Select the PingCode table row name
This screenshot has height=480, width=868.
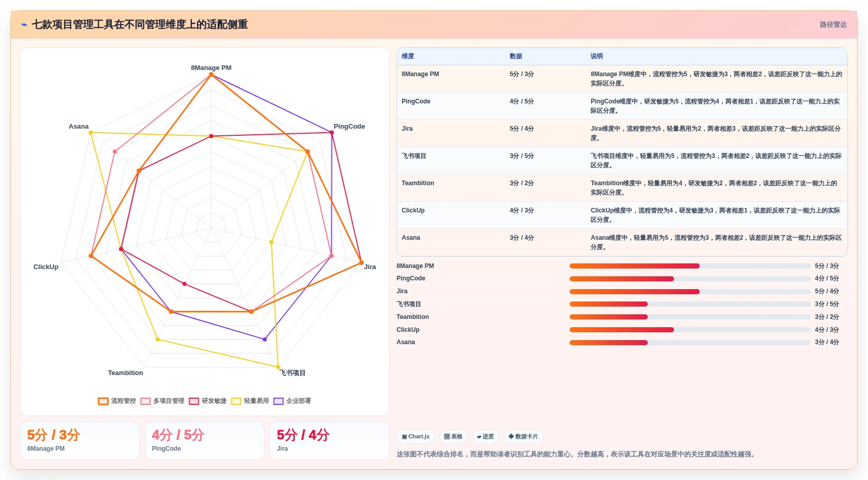pyautogui.click(x=416, y=101)
